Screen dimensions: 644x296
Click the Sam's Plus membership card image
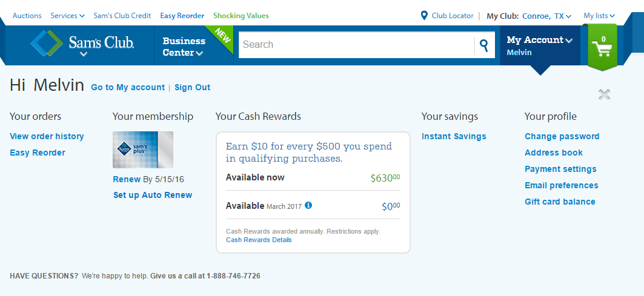[143, 150]
